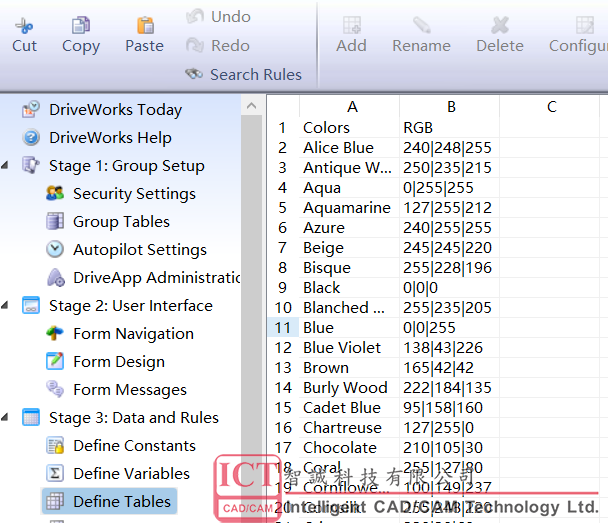608x523 pixels.
Task: Open DriveWorks Today in the tree
Action: [x=116, y=110]
